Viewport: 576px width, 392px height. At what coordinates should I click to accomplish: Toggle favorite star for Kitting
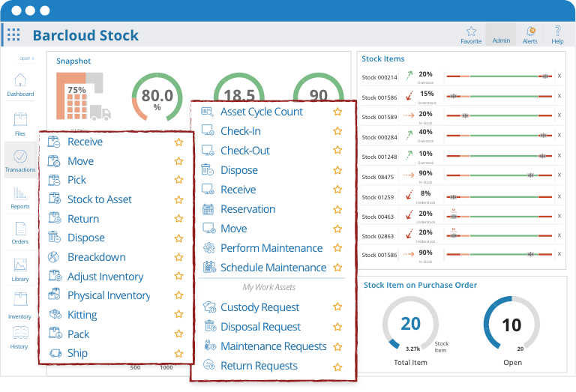tap(178, 315)
